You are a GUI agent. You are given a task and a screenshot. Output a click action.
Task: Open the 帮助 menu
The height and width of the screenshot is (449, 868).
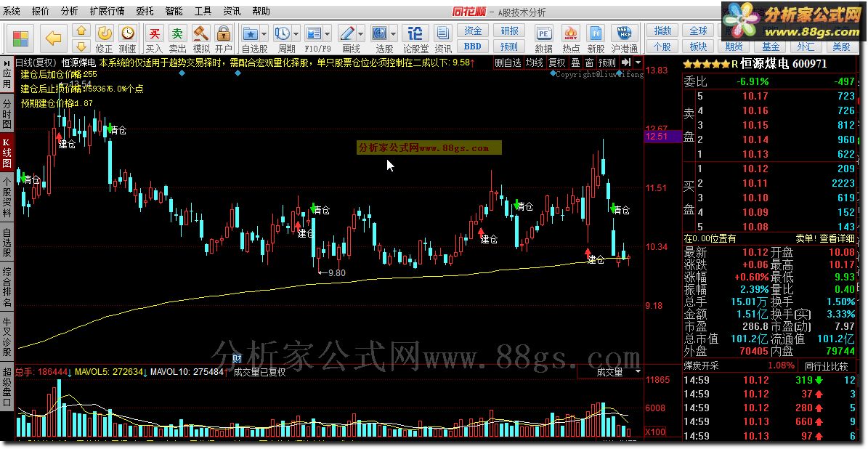(x=261, y=11)
